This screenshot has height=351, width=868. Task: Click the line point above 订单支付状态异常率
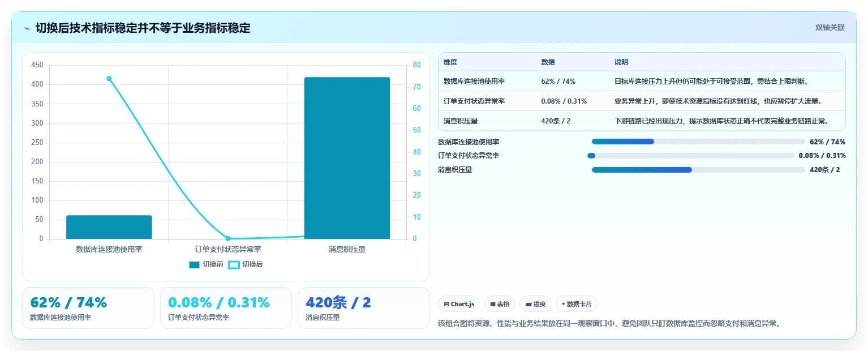(228, 238)
